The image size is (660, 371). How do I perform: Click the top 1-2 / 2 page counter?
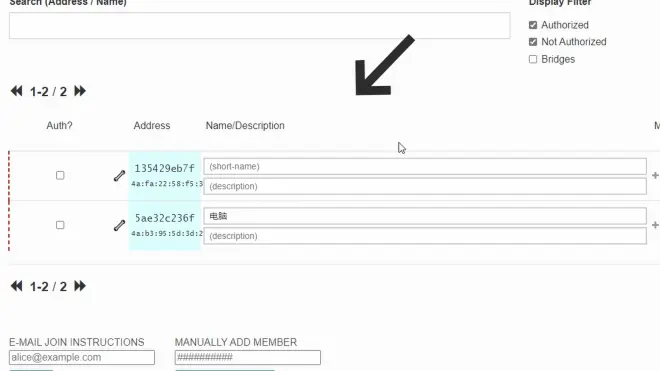tap(48, 91)
